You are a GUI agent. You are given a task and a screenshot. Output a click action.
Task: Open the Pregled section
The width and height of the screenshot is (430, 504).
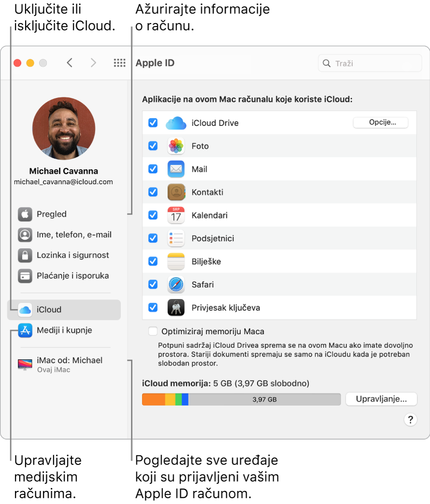51,214
